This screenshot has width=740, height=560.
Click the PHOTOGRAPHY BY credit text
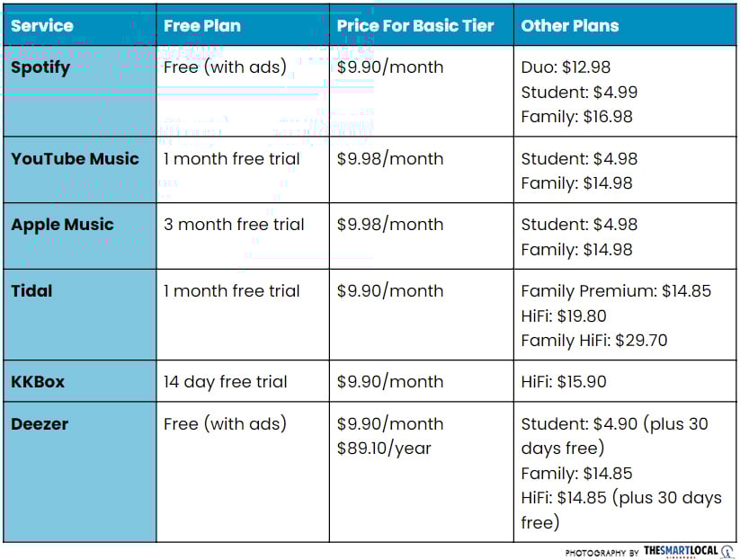(602, 552)
